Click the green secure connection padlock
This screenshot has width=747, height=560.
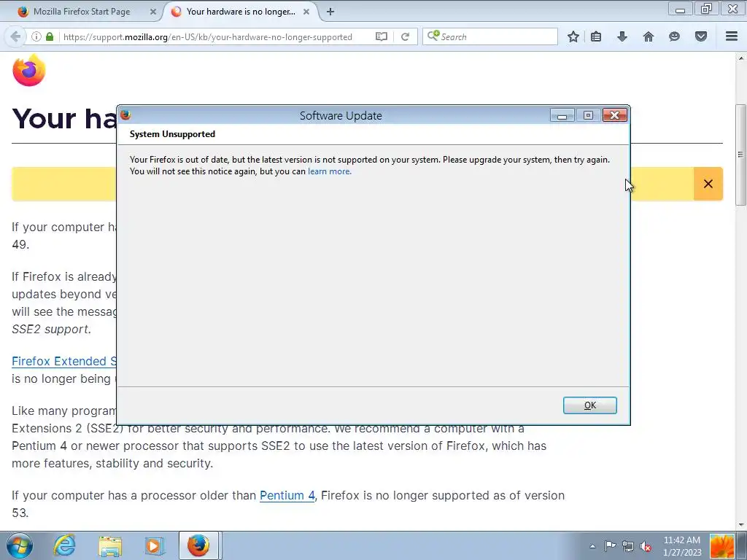[50, 36]
